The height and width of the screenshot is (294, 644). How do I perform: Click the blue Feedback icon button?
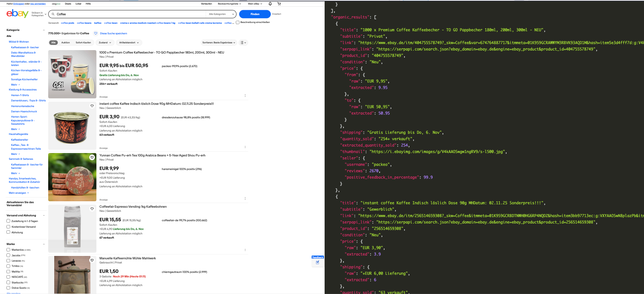317,262
